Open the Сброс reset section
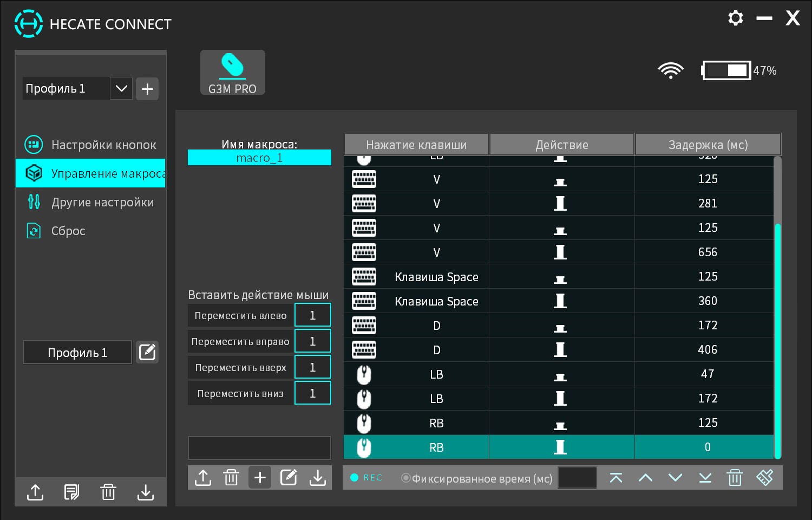The image size is (812, 520). point(90,231)
